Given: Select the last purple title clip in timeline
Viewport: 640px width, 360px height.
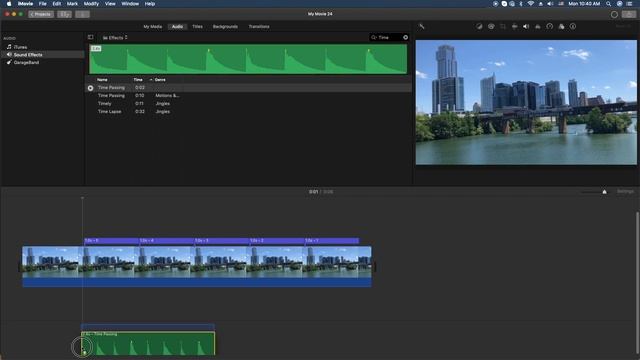Looking at the screenshot, I should coord(332,241).
